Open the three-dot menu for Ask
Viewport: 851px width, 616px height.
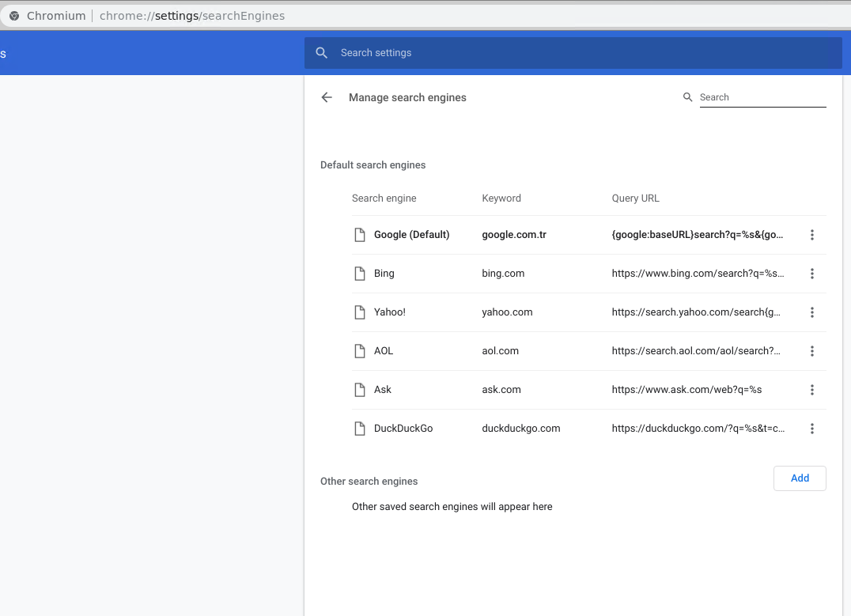coord(812,390)
